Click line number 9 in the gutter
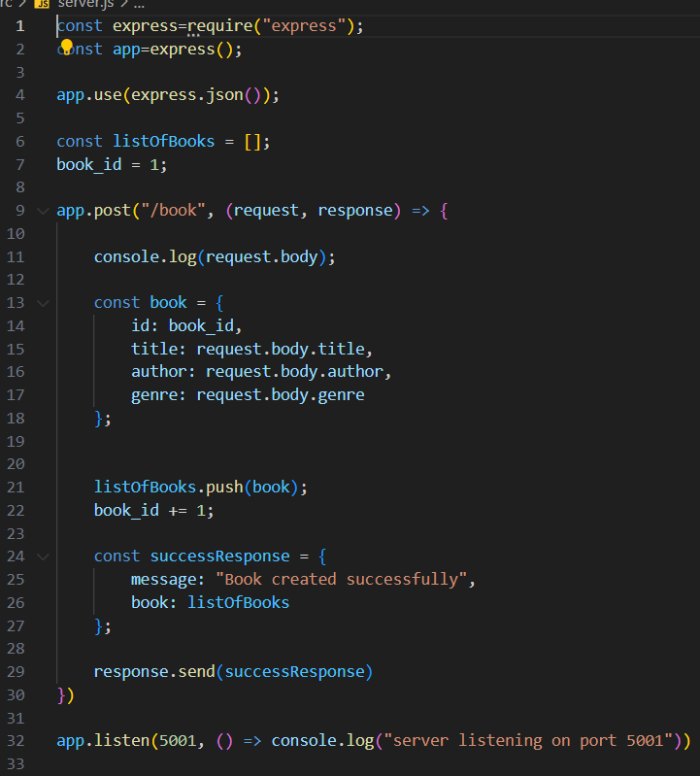700x776 pixels. 19,211
